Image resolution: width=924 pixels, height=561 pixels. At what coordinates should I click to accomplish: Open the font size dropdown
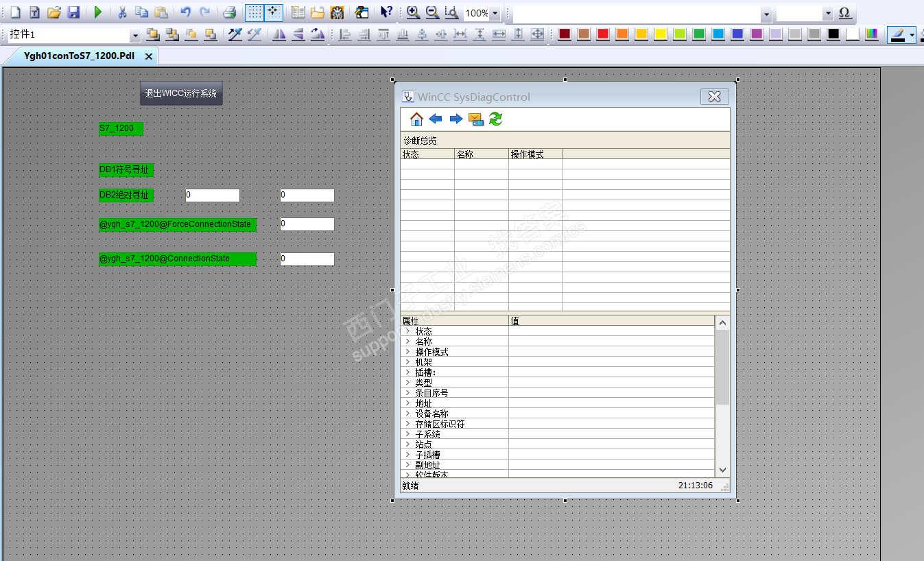point(828,14)
